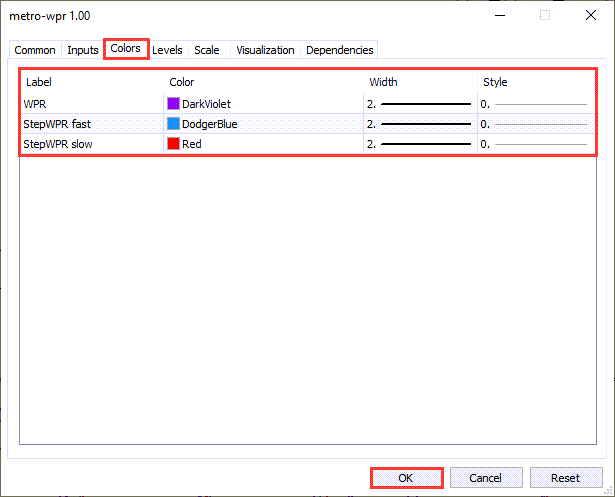Click the DodgerBlue swatch for StepWPR fast
The height and width of the screenshot is (497, 615).
[174, 124]
